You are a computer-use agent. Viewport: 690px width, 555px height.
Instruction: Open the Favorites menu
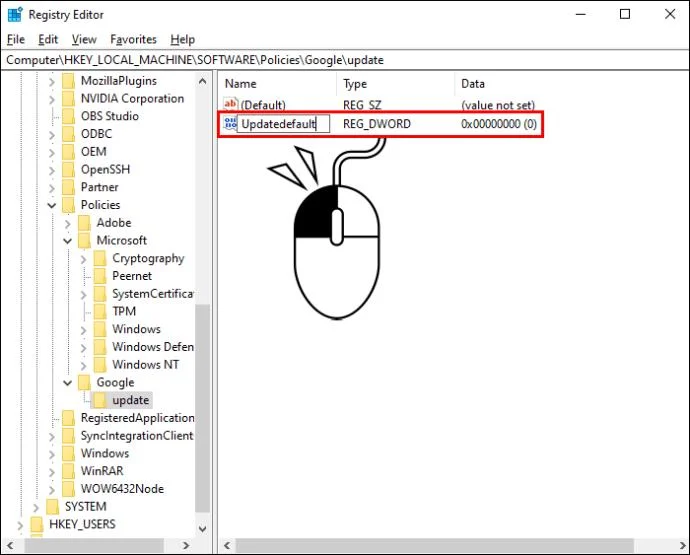point(133,40)
